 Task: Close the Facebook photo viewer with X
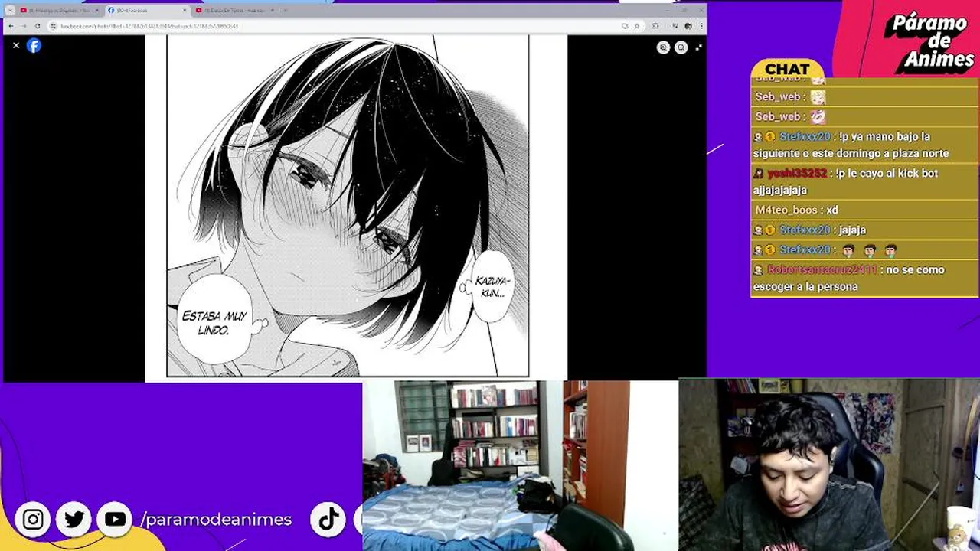[16, 45]
